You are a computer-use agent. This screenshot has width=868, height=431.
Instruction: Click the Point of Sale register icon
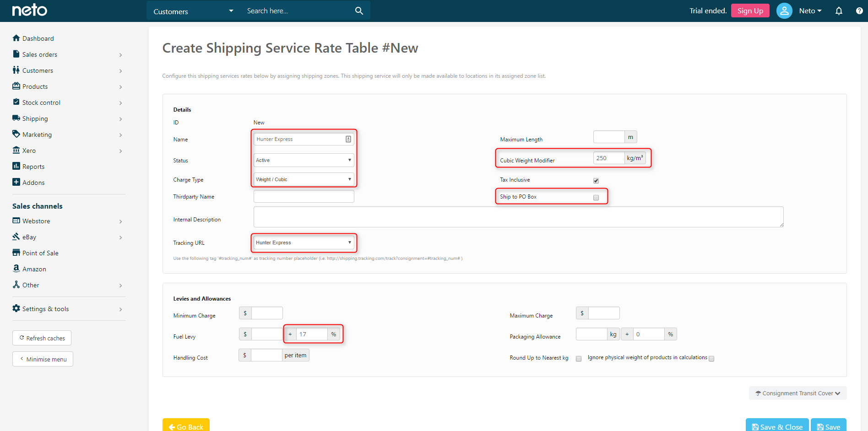tap(16, 253)
